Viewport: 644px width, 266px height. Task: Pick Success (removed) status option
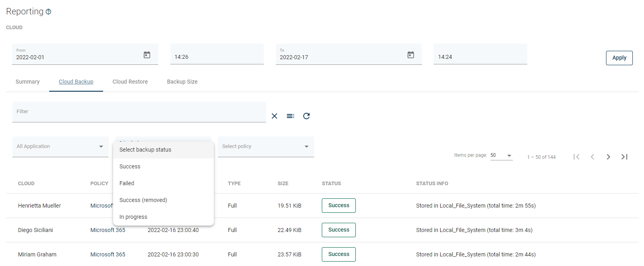(x=143, y=200)
